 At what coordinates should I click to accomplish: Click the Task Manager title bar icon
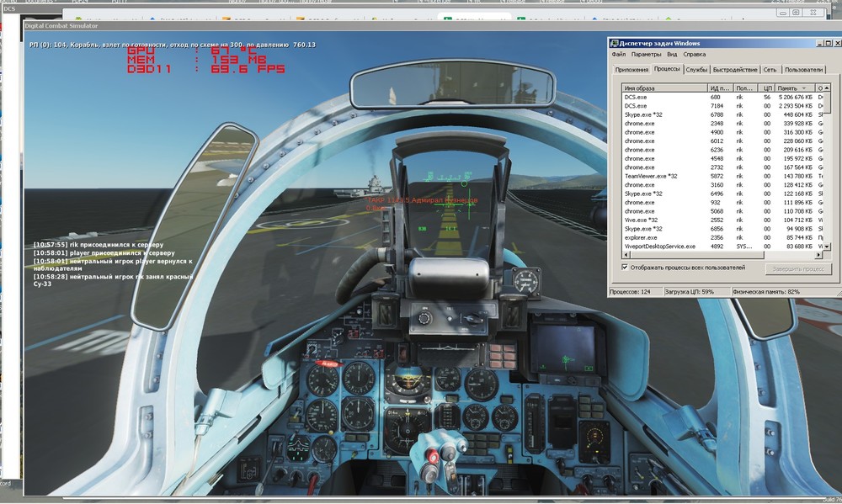coord(615,44)
